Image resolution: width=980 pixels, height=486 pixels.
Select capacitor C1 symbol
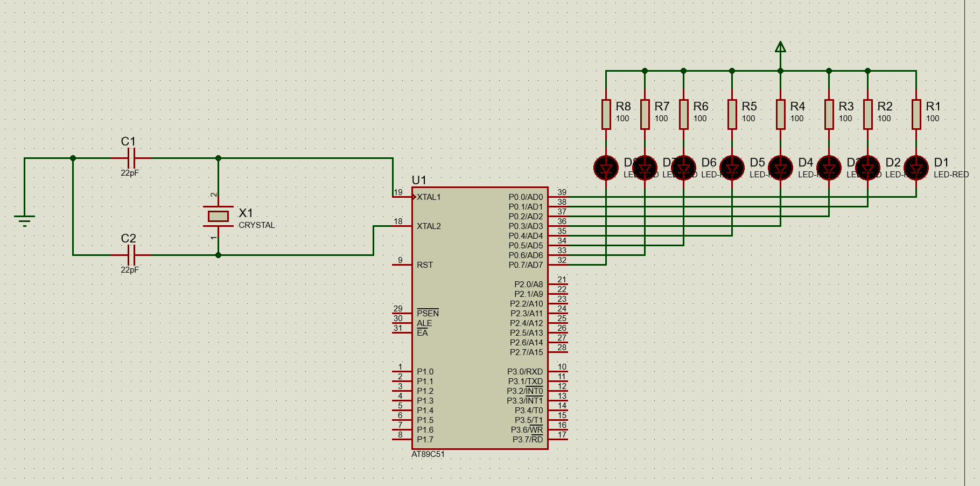pyautogui.click(x=131, y=158)
